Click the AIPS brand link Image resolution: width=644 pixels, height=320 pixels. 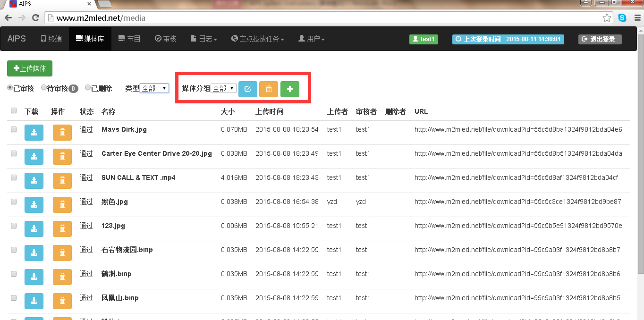click(x=17, y=39)
